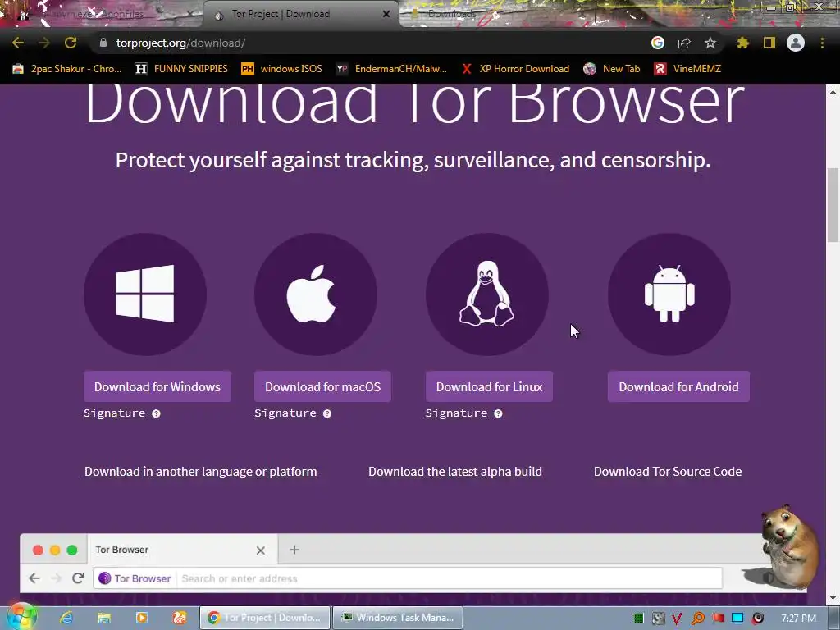Click the scrollbar up arrow
840x630 pixels.
(833, 92)
